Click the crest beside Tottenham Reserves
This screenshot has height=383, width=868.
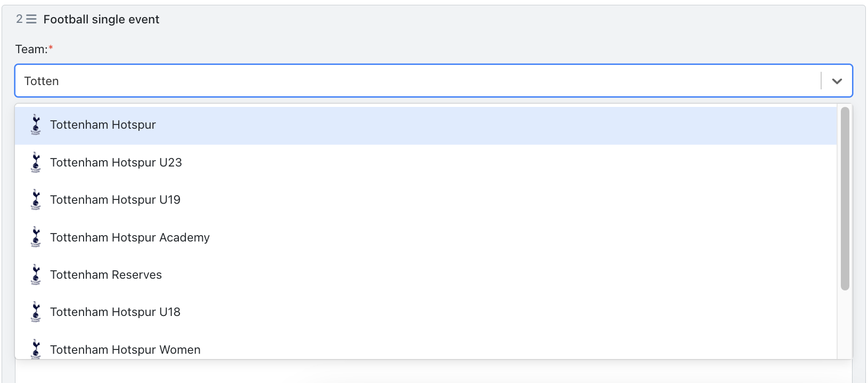tap(36, 274)
